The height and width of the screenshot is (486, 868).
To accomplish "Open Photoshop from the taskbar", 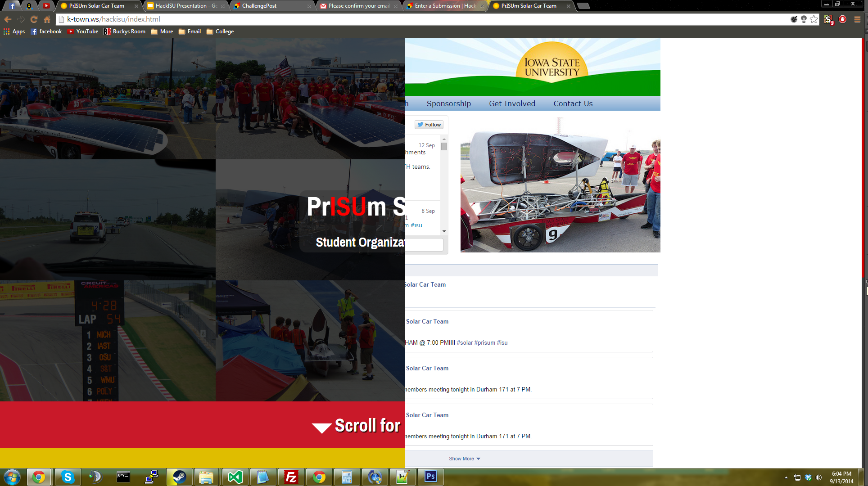I will pos(430,477).
